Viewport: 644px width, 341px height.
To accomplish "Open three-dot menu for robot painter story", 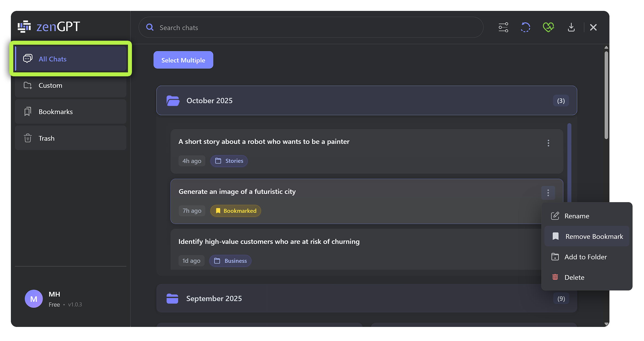I will point(548,143).
